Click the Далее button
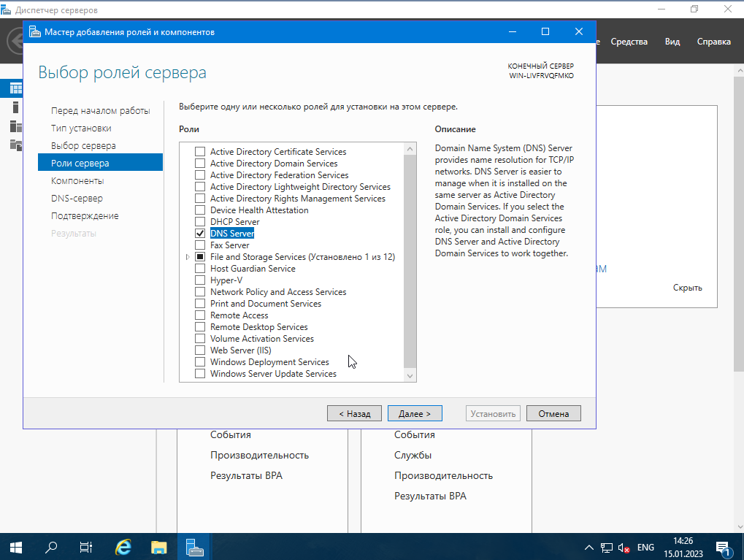Screen dimensions: 744x560 pyautogui.click(x=415, y=413)
